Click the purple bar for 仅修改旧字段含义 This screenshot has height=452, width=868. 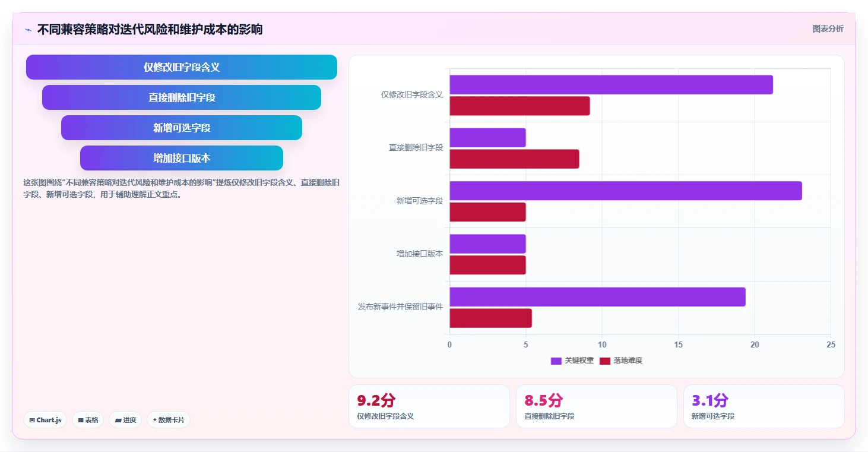click(x=611, y=84)
